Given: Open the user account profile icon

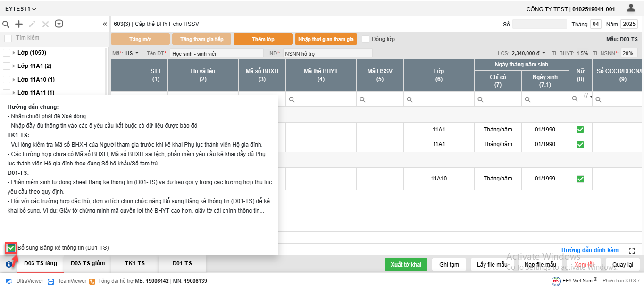Looking at the screenshot, I should pos(631,8).
